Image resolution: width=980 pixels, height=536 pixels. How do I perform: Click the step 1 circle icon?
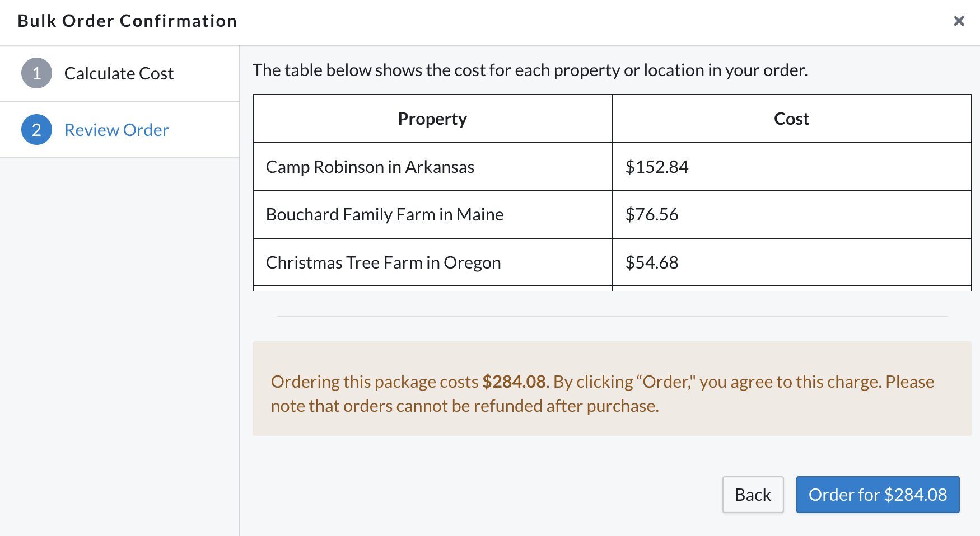click(36, 73)
